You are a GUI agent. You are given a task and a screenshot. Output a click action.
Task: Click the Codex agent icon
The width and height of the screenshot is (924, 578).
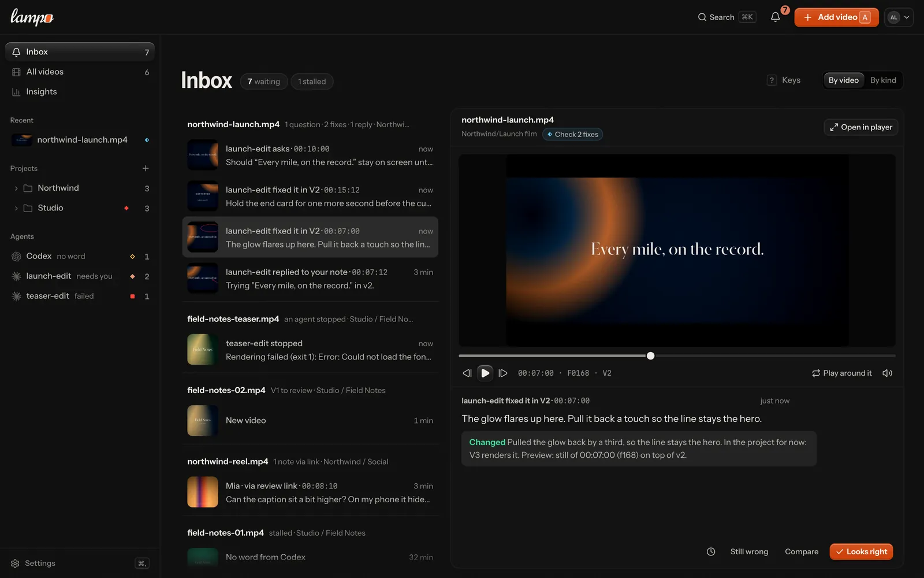16,256
